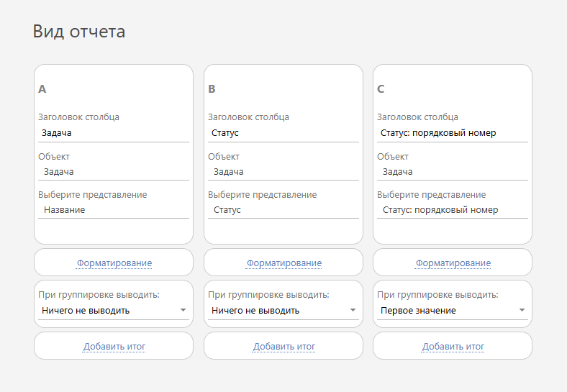Open Форматирование link for column B

tap(284, 263)
